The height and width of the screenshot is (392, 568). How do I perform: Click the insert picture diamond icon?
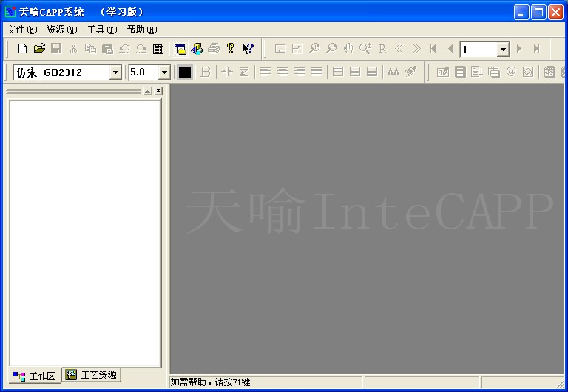[x=528, y=72]
